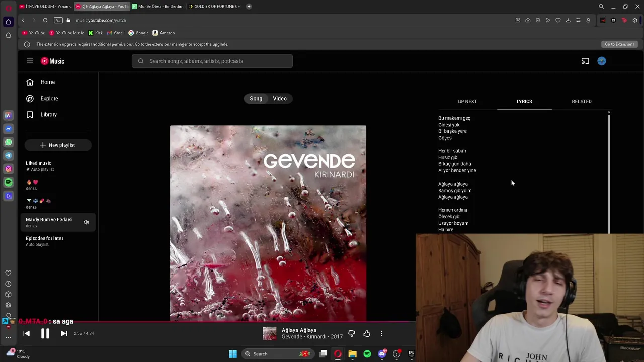The height and width of the screenshot is (362, 644).
Task: Switch to İTFAİYE OLDUM browser tab
Action: 45,6
